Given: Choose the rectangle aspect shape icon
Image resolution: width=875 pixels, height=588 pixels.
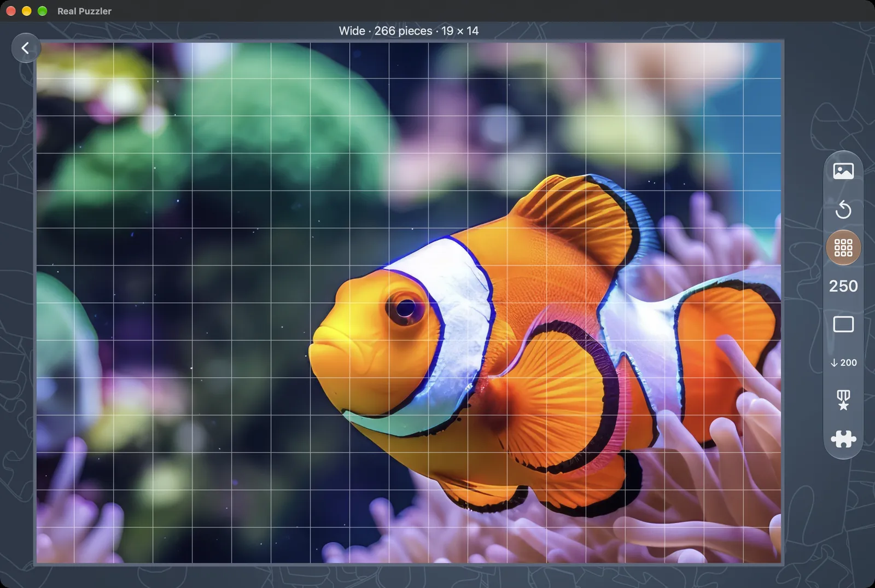Looking at the screenshot, I should (843, 324).
